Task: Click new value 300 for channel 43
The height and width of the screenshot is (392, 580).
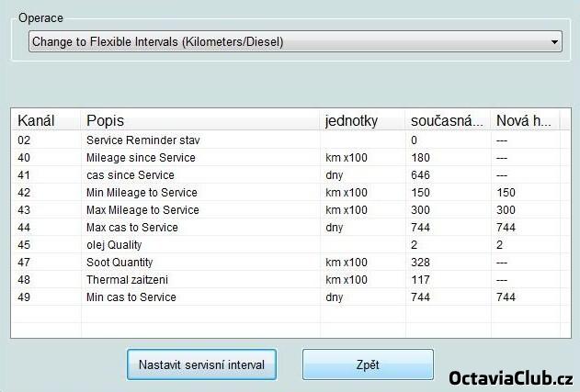Action: point(506,210)
